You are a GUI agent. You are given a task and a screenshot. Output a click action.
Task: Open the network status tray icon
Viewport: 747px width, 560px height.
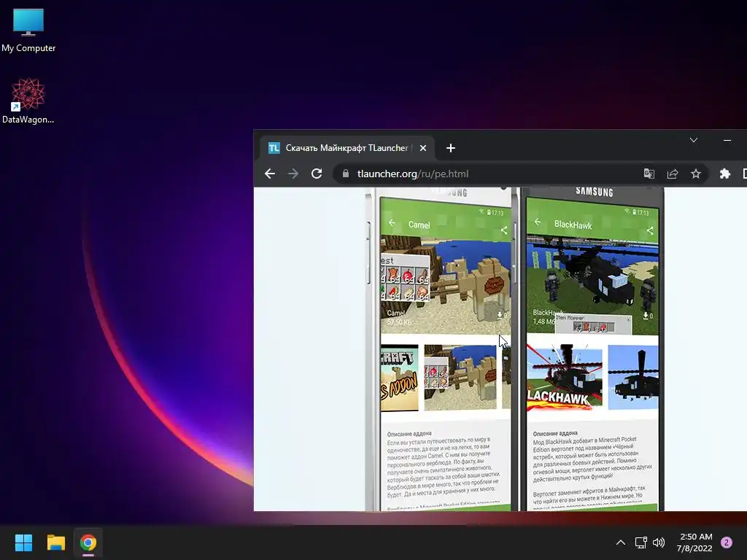click(640, 542)
